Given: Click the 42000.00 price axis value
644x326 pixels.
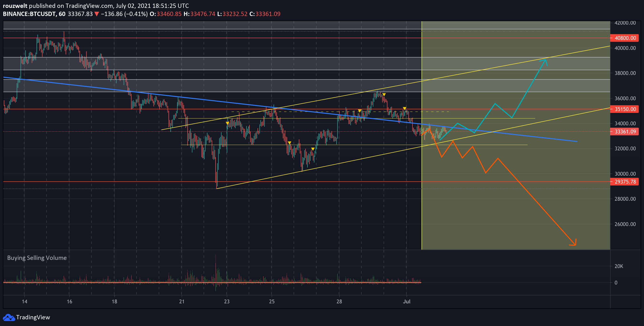Looking at the screenshot, I should click(625, 23).
